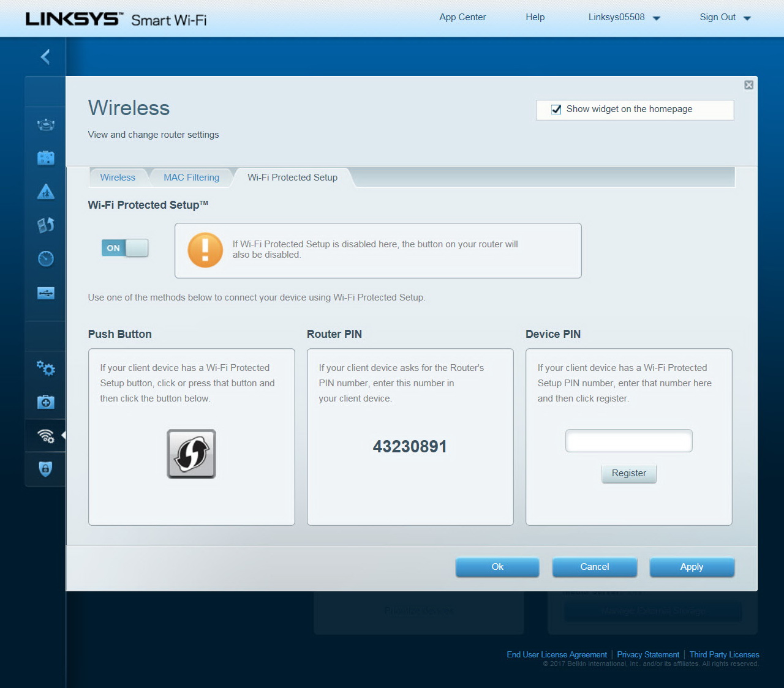This screenshot has height=688, width=784.
Task: Open the Security shield icon
Action: [46, 469]
